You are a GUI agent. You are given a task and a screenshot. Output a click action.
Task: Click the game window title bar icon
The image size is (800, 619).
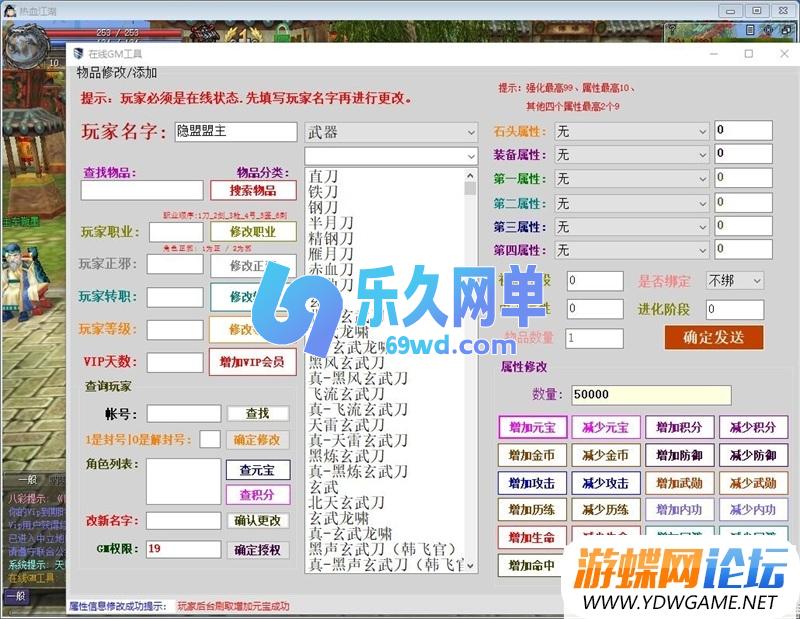pos(10,11)
